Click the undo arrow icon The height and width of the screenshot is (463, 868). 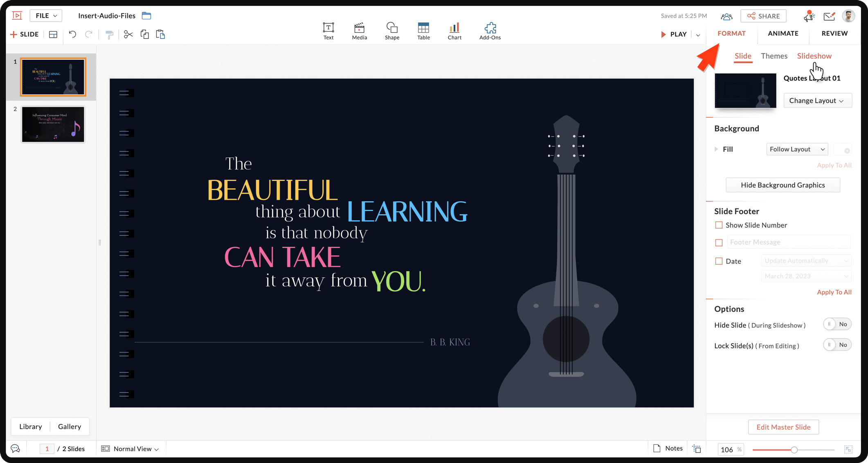tap(72, 34)
